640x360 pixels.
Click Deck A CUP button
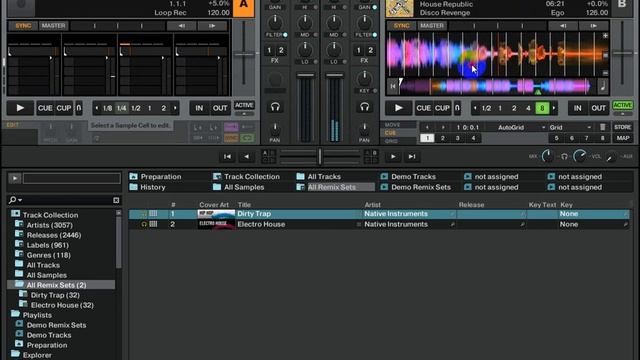click(64, 108)
